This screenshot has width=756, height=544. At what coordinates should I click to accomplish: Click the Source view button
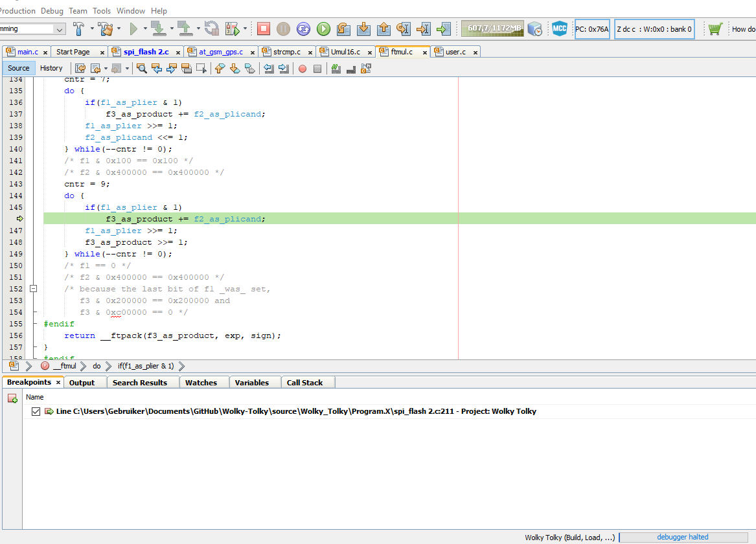tap(18, 69)
